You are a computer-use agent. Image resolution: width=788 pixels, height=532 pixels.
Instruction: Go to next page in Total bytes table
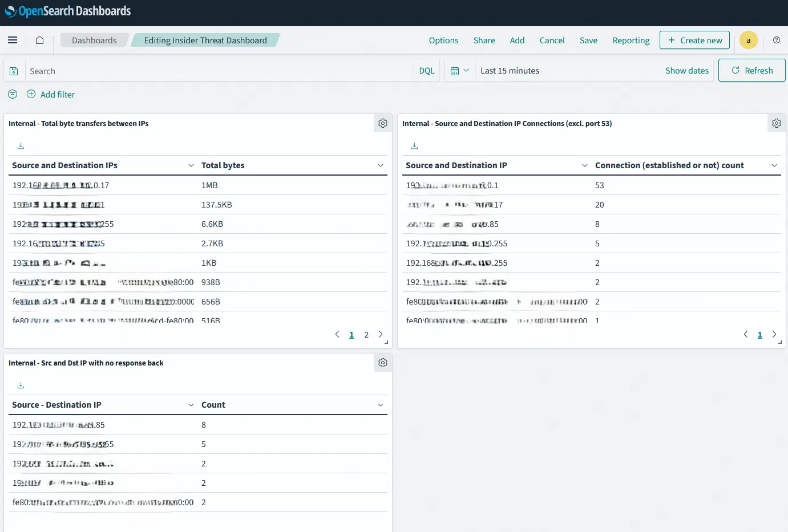(381, 334)
